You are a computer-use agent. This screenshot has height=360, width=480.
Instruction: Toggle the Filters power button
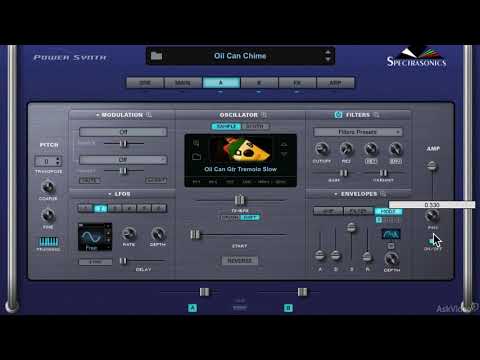[338, 115]
